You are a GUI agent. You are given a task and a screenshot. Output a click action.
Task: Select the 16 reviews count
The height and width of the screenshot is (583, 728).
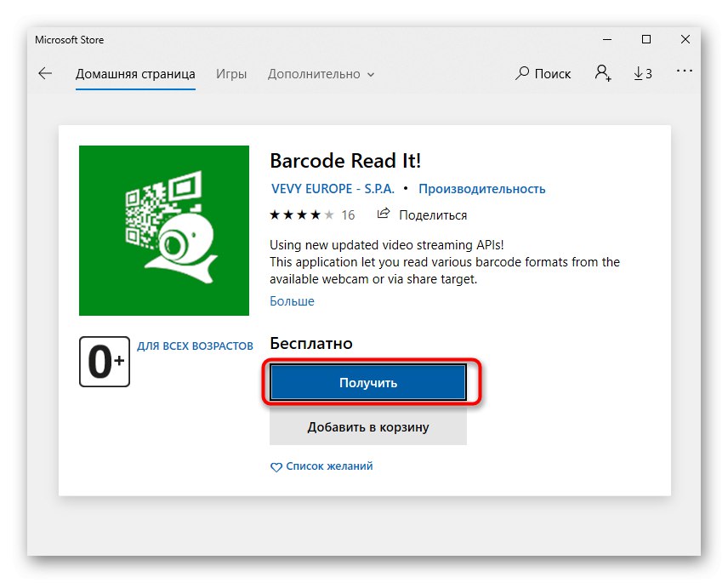click(x=348, y=214)
